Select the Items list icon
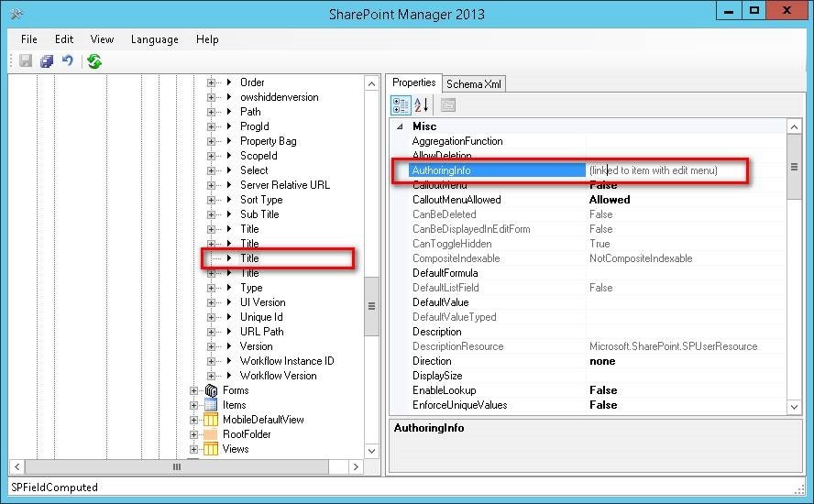 point(211,405)
